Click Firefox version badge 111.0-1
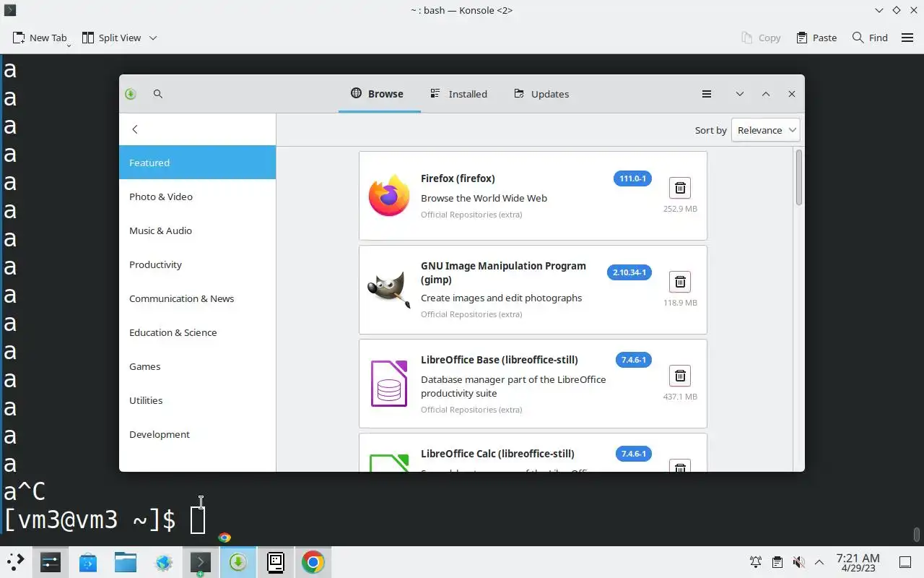 click(632, 178)
